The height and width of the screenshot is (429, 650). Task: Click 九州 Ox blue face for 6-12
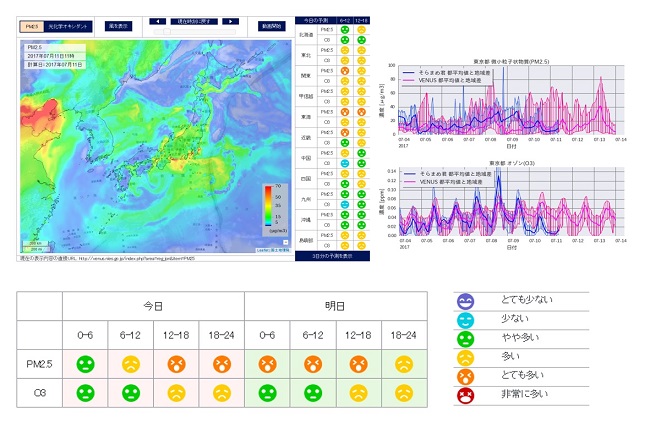click(344, 204)
